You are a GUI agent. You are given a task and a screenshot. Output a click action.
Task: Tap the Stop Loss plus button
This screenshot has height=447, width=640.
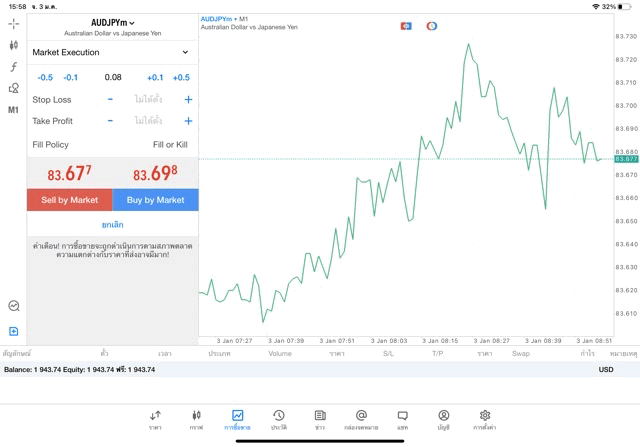pyautogui.click(x=188, y=99)
